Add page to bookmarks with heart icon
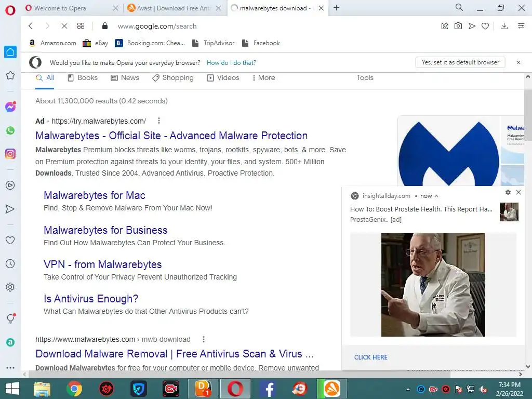Screen dimensions: 532x399 point(485,26)
